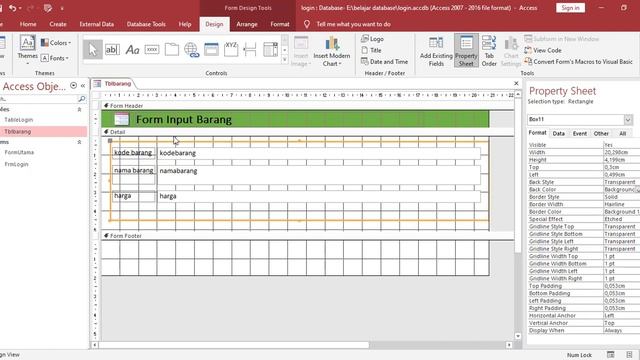
Task: Select TableLogin in navigation pane
Action: (x=19, y=120)
